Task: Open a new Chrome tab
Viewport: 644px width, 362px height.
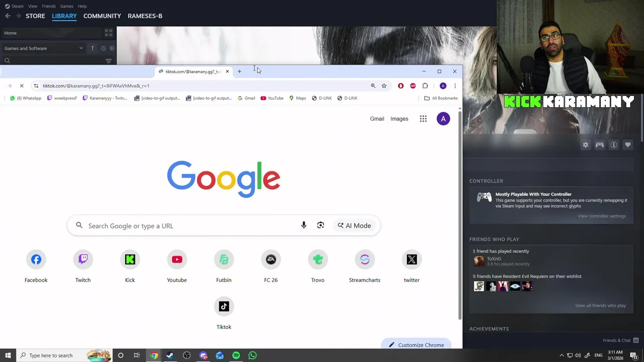Action: pos(239,71)
